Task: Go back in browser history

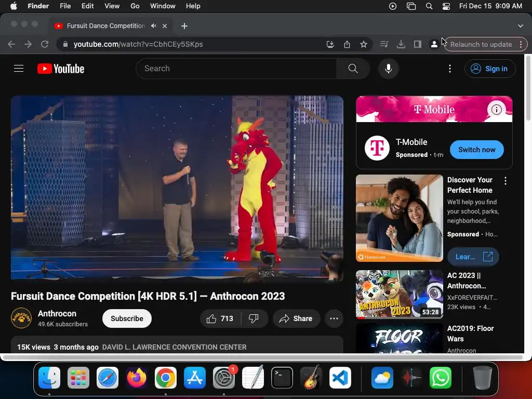Action: click(11, 44)
